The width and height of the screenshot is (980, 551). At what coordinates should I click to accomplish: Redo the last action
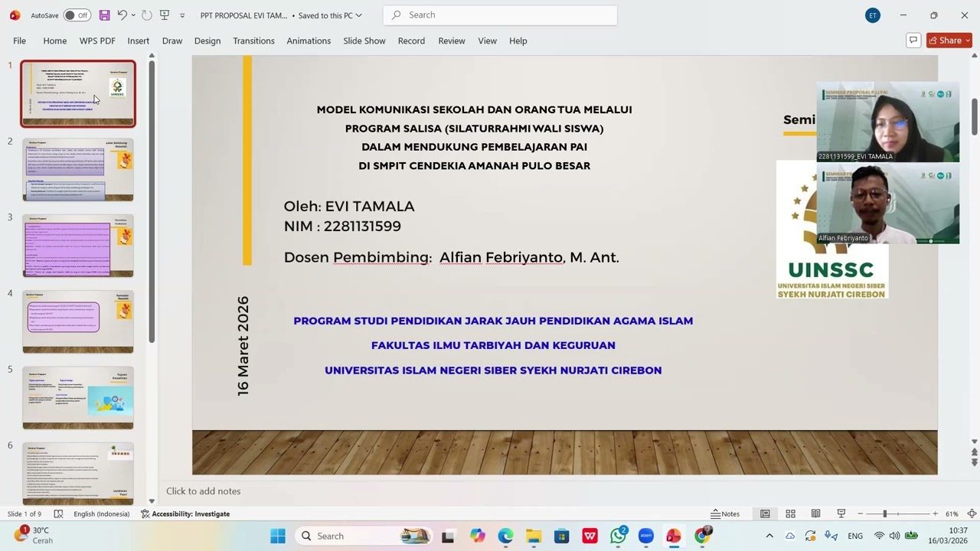(147, 15)
